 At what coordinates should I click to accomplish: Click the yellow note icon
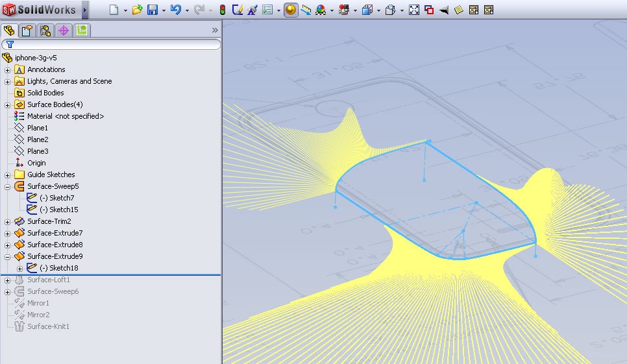pos(459,10)
